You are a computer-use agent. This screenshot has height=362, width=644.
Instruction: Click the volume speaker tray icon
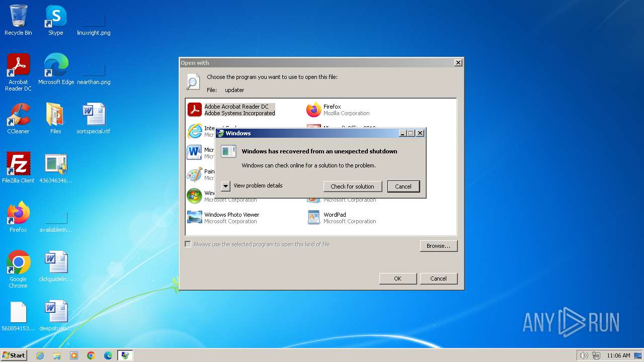point(584,355)
